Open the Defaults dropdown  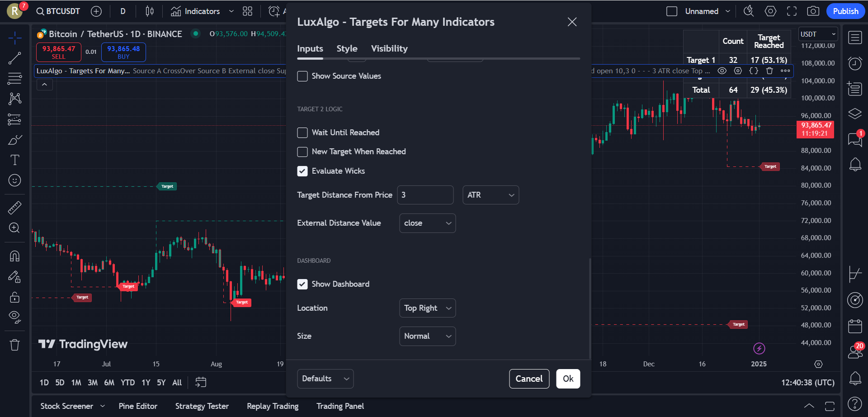click(325, 379)
